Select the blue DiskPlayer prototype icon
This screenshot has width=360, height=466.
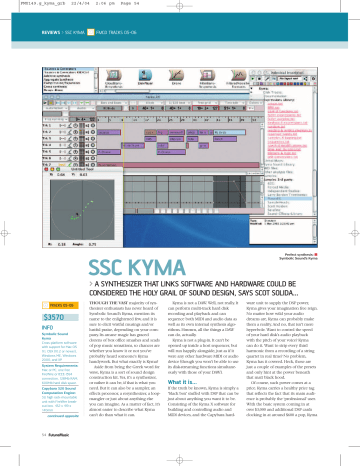tap(145, 75)
